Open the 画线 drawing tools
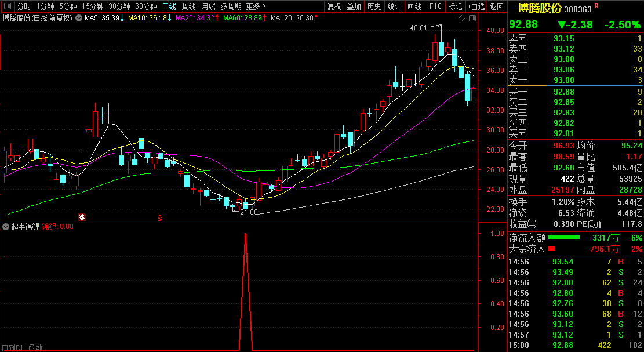 pyautogui.click(x=414, y=7)
